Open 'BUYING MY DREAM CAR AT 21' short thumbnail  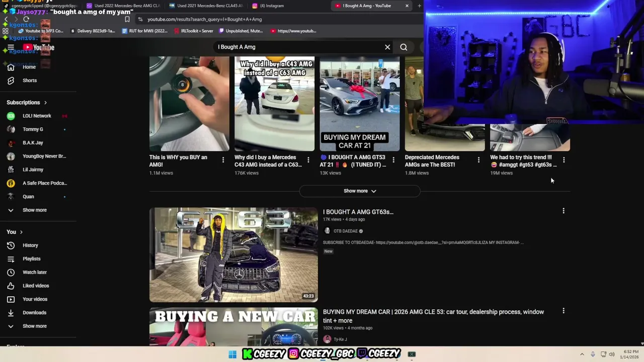[x=360, y=104]
